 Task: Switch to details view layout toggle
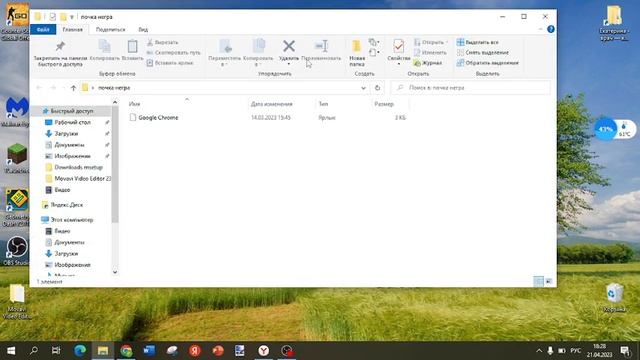[538, 281]
